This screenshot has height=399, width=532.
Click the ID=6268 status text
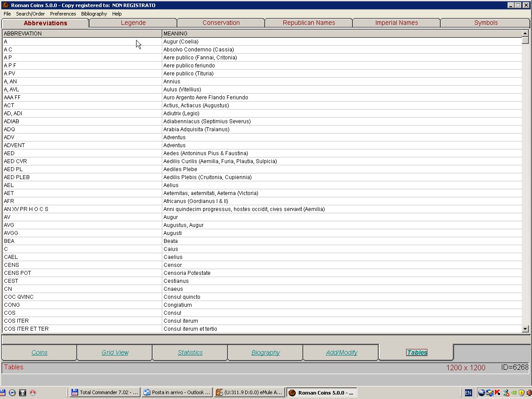click(x=515, y=367)
